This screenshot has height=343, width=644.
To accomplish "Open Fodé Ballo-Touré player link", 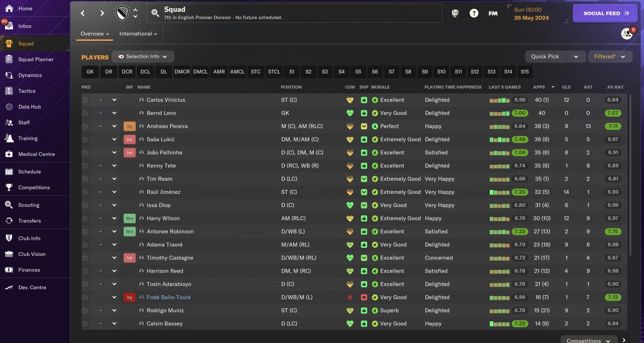I will [x=169, y=297].
